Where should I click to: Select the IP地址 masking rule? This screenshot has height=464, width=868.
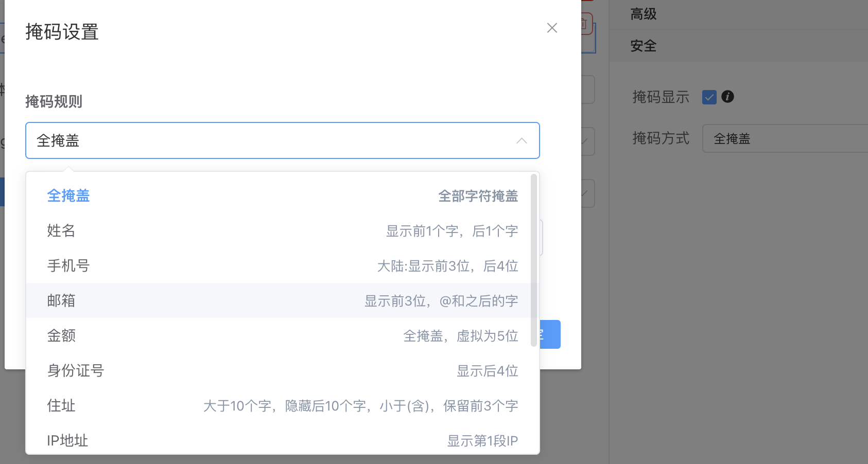67,441
